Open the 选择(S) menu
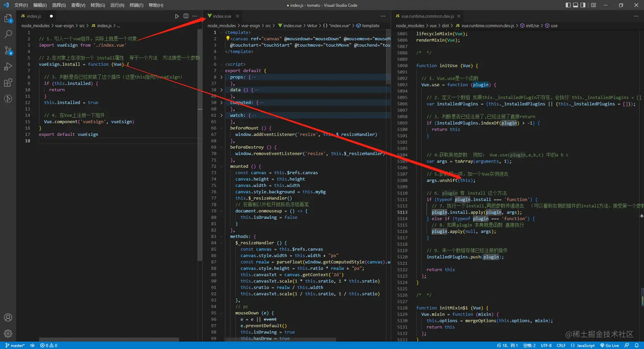 pyautogui.click(x=59, y=5)
